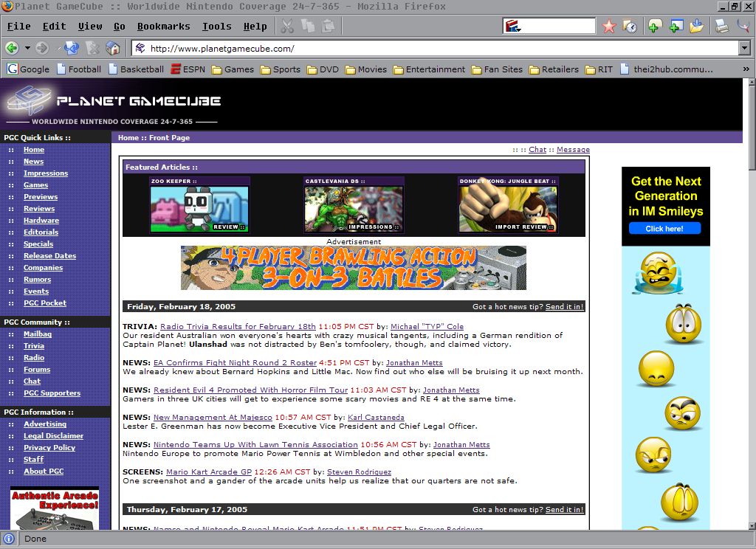Click the 'Click here!' smileys ad button
This screenshot has width=756, height=549.
coord(664,229)
